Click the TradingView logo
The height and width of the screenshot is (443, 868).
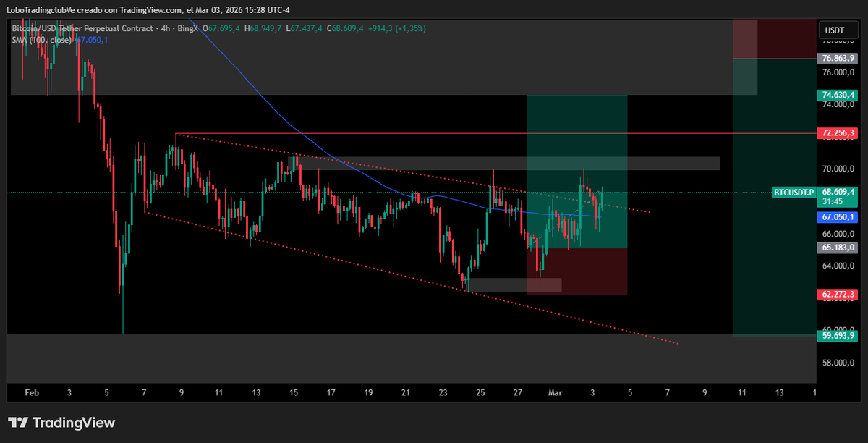click(x=61, y=423)
